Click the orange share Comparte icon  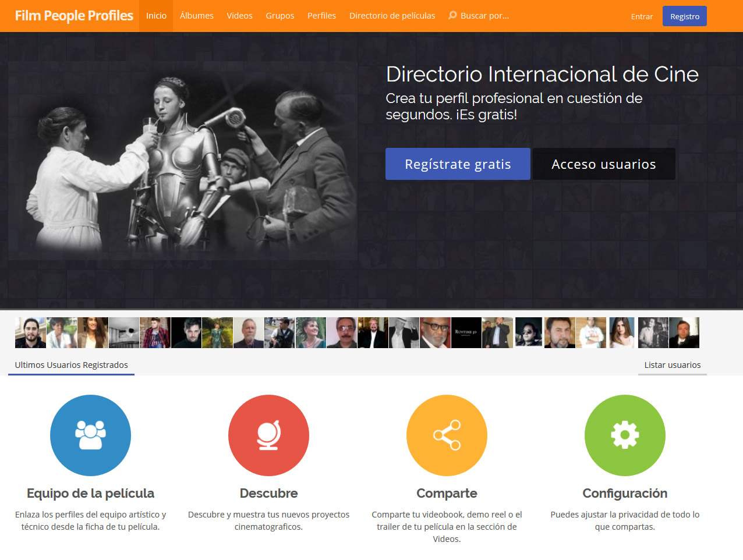(447, 435)
